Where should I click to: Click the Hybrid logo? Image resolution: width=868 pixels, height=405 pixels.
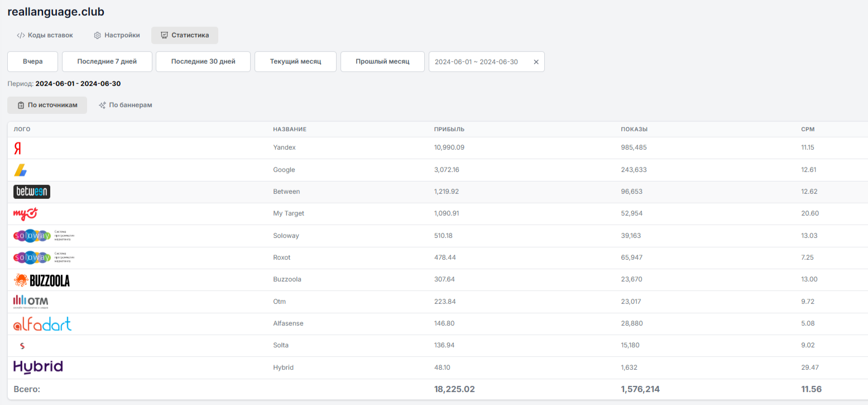[x=38, y=367]
